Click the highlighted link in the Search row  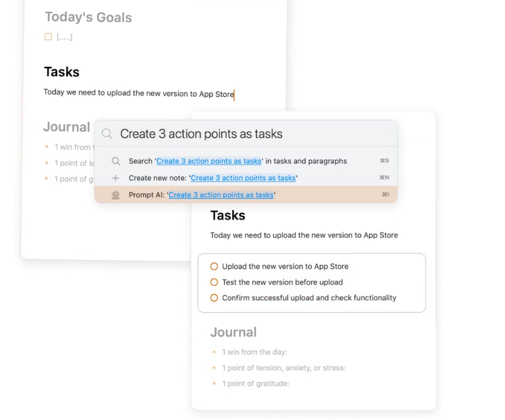point(209,160)
